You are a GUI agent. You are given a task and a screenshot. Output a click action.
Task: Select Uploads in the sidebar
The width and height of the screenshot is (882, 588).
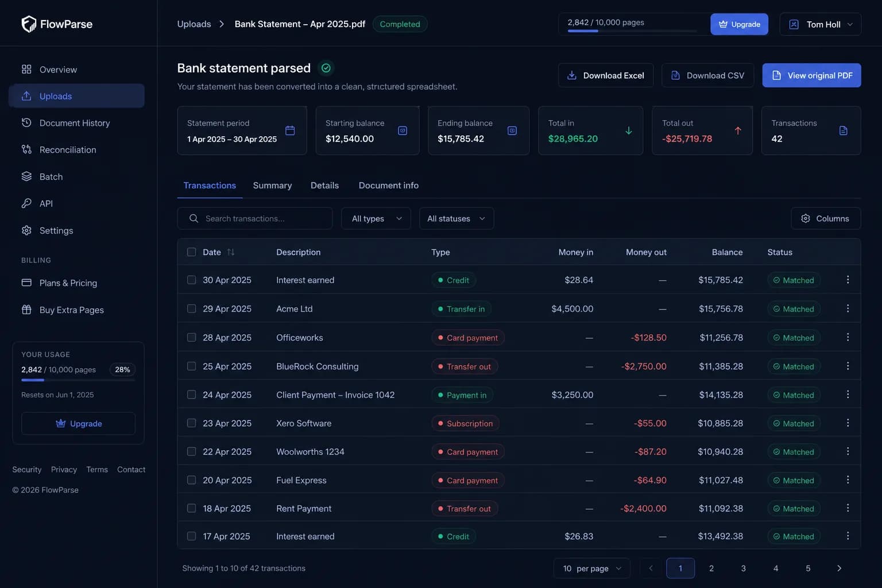coord(76,96)
